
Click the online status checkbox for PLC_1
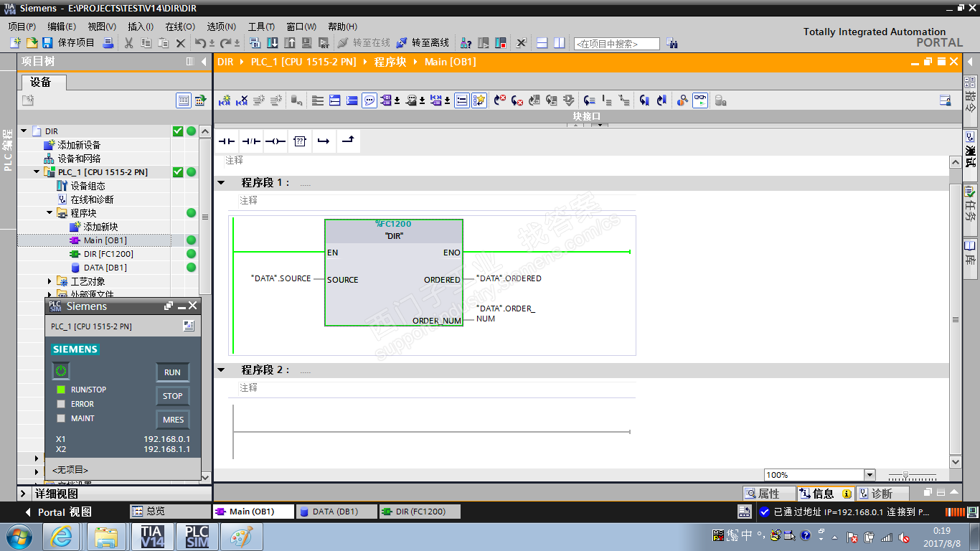(178, 172)
